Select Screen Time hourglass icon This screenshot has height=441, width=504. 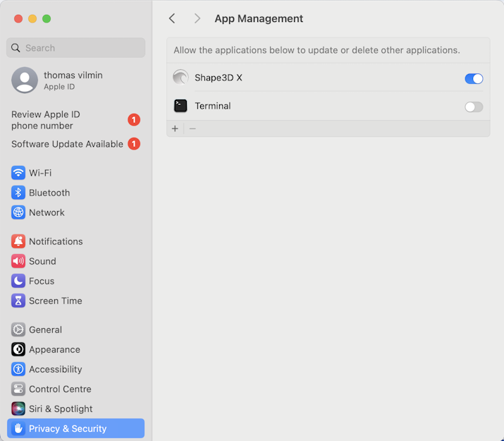coord(18,301)
